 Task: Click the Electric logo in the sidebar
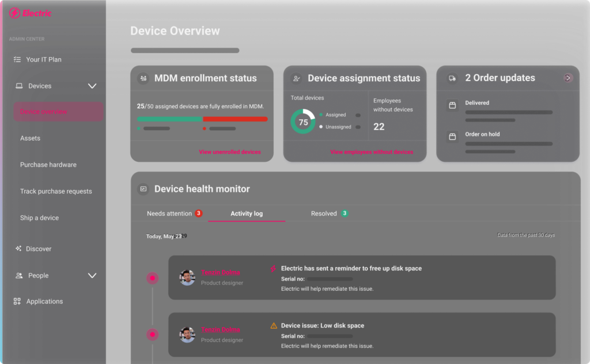31,13
